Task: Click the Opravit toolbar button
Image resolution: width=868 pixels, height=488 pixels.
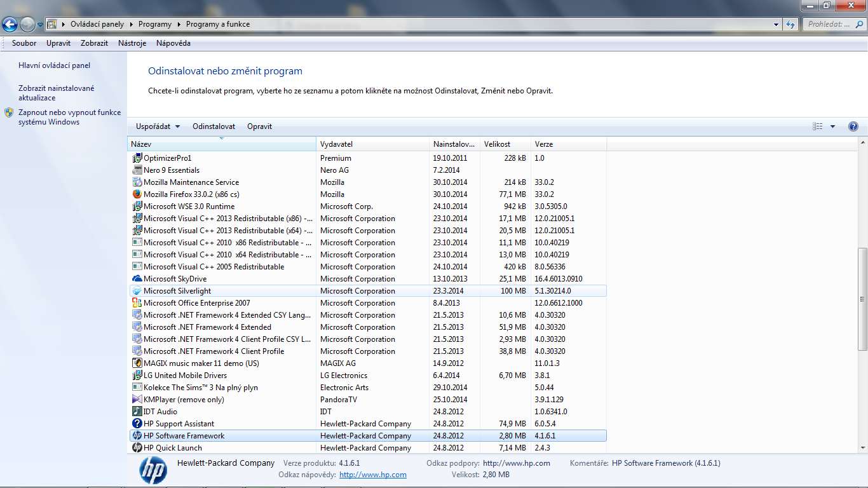Action: pos(260,126)
